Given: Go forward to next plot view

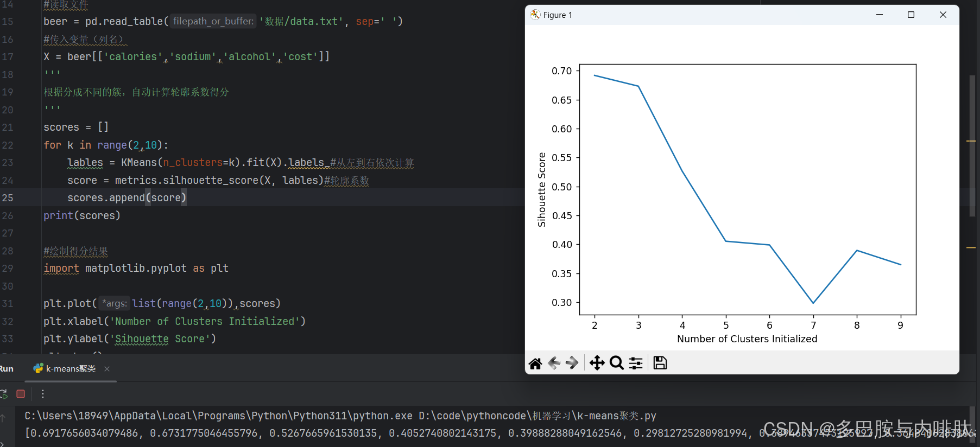Looking at the screenshot, I should tap(572, 363).
